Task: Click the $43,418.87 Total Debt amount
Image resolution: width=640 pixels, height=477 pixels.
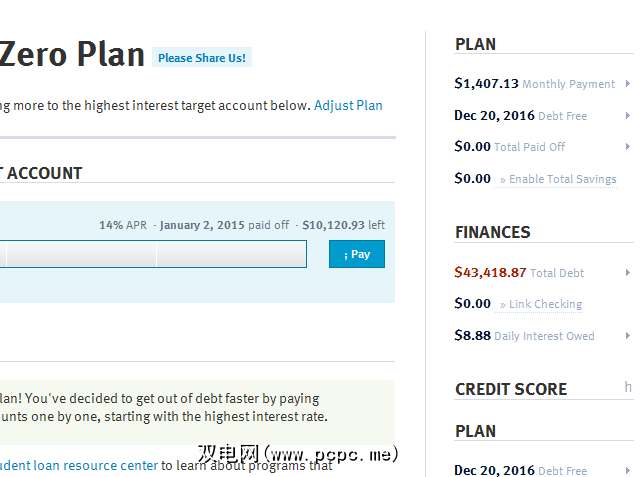Action: (490, 273)
